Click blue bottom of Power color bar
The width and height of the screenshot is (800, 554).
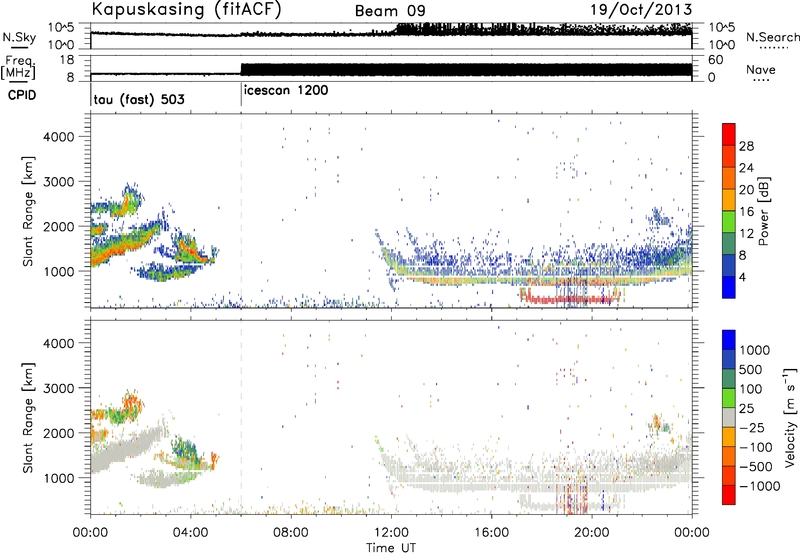[x=729, y=287]
